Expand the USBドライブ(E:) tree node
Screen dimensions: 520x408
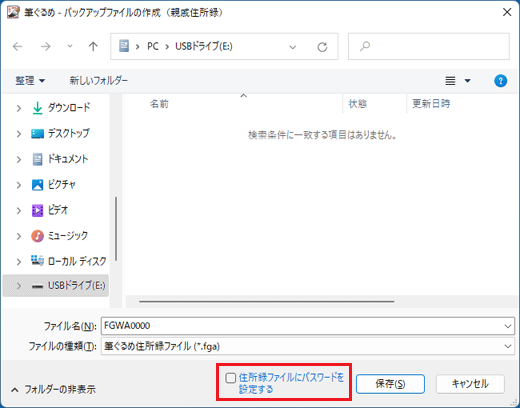click(x=19, y=286)
